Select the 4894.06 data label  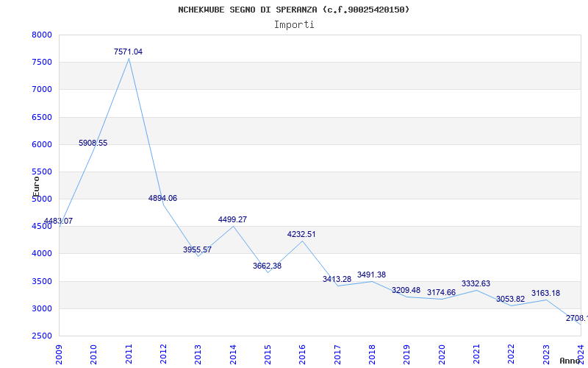coord(162,198)
